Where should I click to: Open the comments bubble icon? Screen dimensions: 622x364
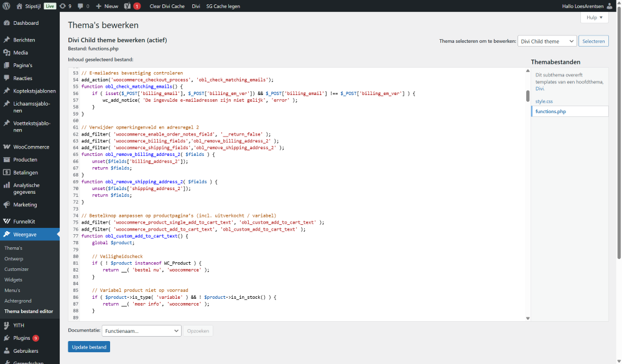[80, 6]
